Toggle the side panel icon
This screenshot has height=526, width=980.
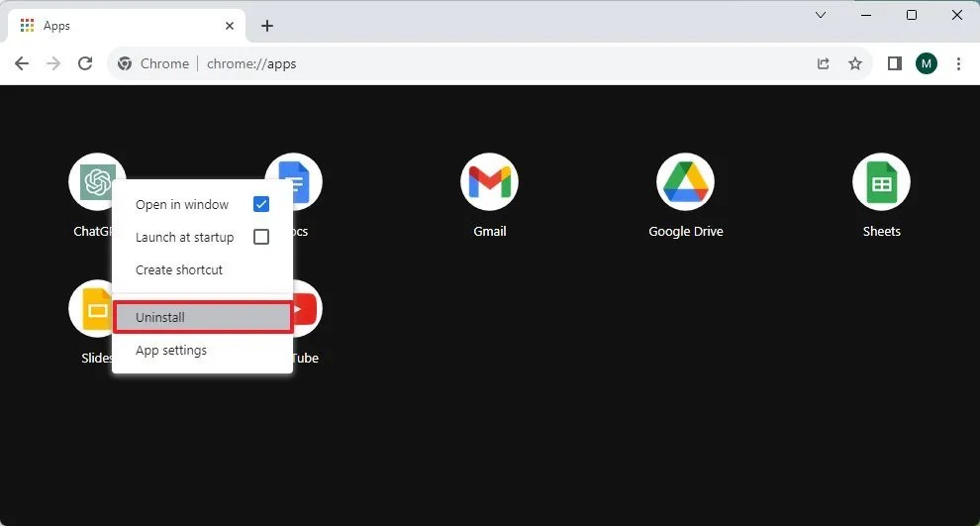[895, 63]
